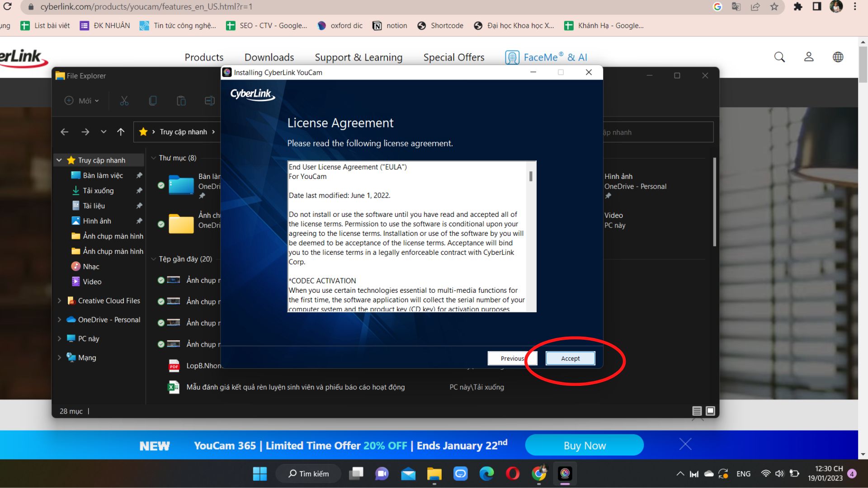Expand the 'Mạng' tree node
Screen dimensions: 868x488
coord(59,357)
